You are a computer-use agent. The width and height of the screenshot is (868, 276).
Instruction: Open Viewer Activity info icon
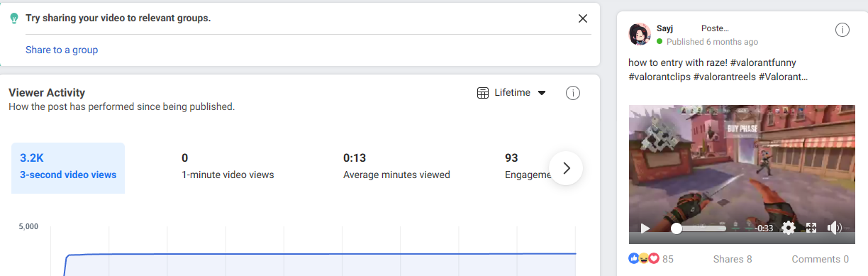[x=573, y=93]
